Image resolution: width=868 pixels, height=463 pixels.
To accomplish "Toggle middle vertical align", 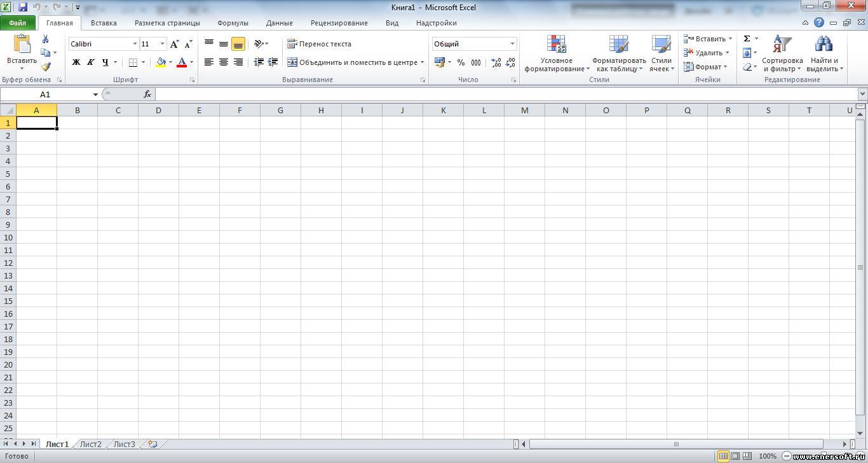I will [224, 44].
